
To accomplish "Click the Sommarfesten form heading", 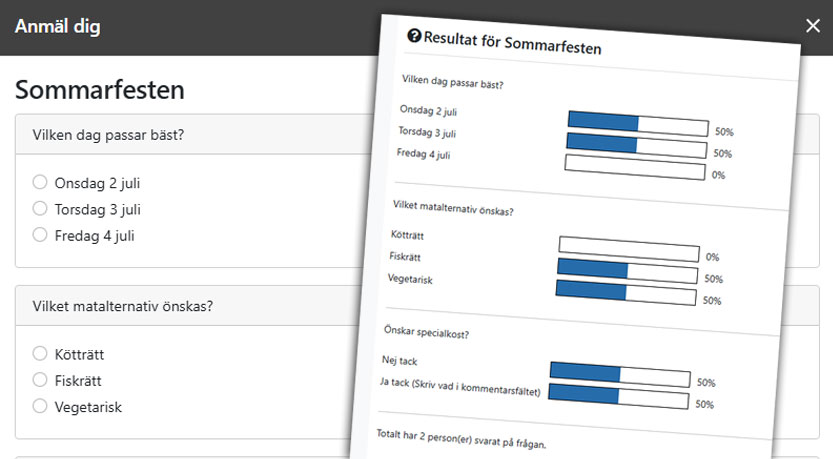I will 99,90.
